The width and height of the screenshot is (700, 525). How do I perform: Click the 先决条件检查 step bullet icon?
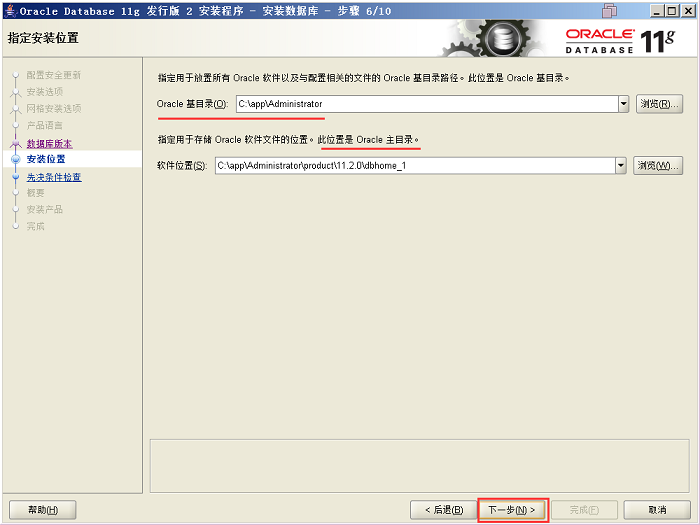click(16, 177)
